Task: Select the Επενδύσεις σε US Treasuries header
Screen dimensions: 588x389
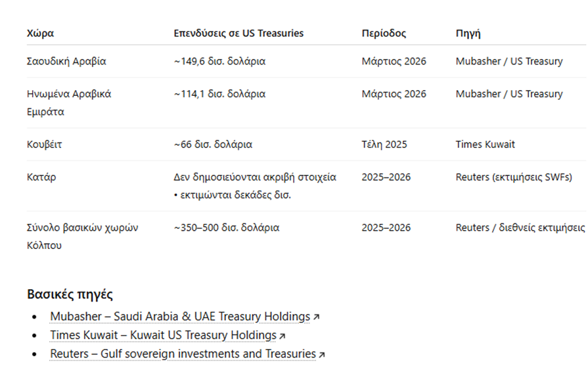Action: [238, 34]
